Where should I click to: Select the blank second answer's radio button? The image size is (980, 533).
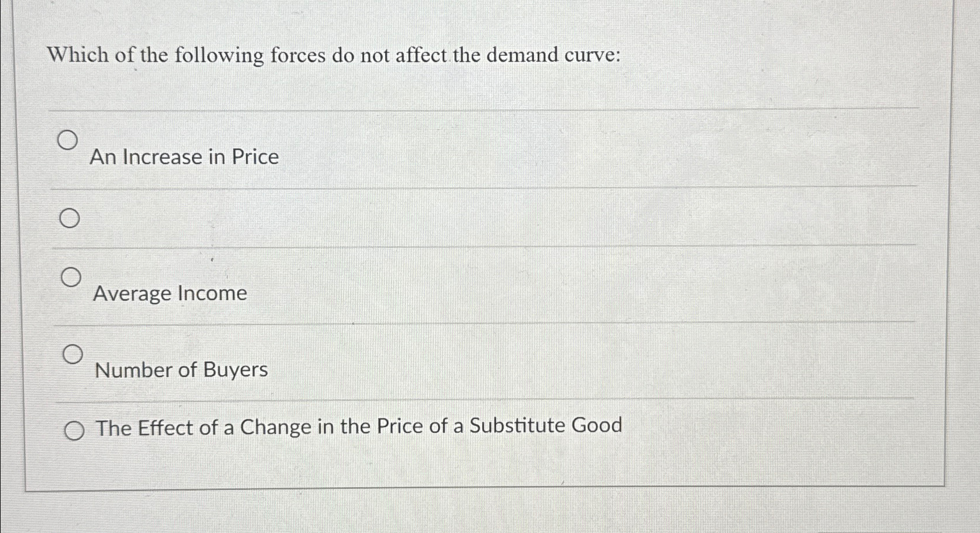point(70,219)
